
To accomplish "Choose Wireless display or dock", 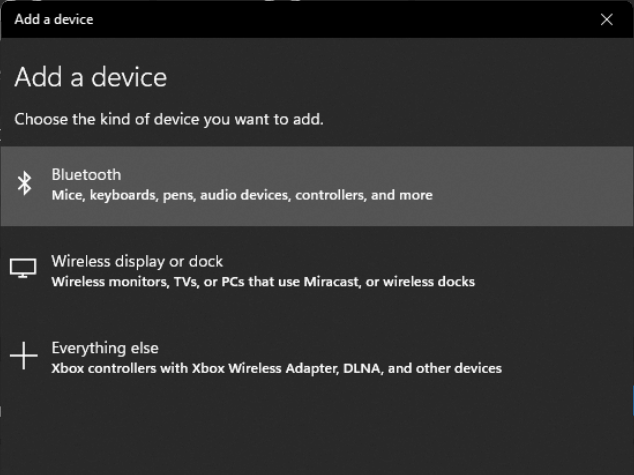I will (137, 262).
